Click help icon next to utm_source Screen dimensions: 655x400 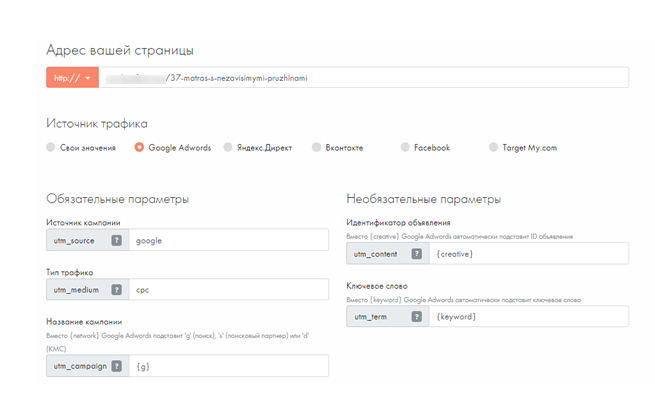coord(116,240)
